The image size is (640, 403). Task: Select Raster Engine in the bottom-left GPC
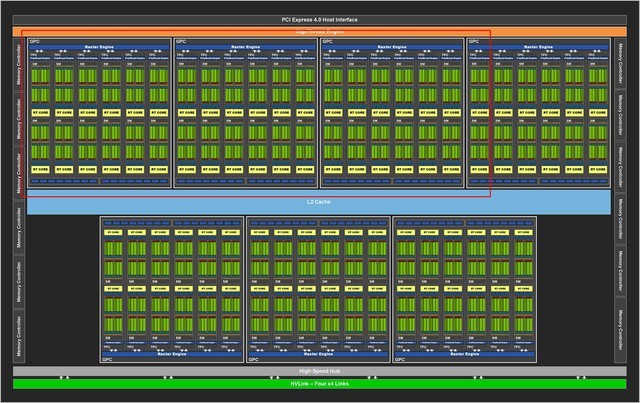coord(172,351)
